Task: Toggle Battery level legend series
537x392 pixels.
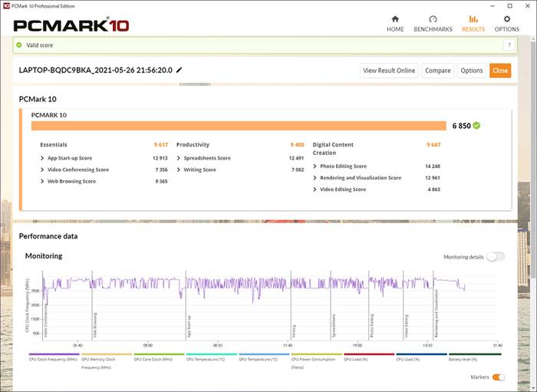Action: point(475,358)
